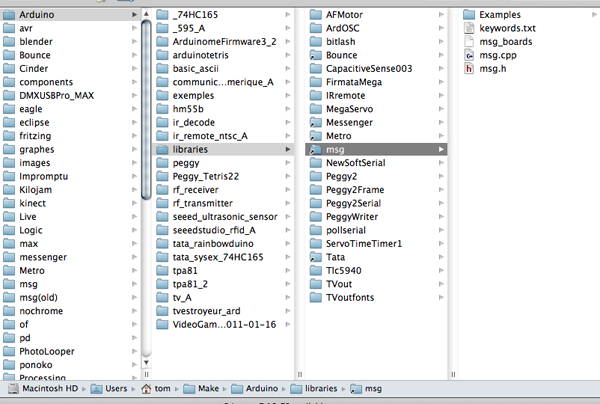
Task: Click the msg.cpp source file icon
Action: [469, 55]
